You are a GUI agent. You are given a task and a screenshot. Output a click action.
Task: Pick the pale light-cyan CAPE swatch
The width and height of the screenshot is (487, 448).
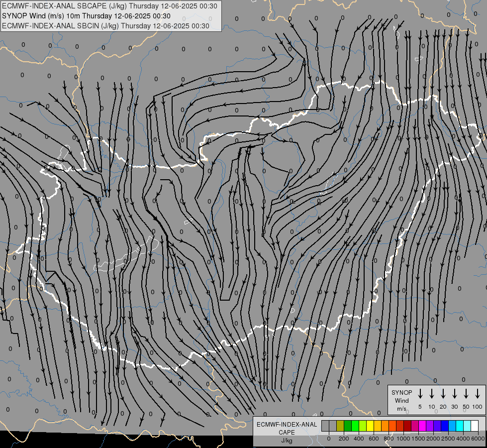point(467,426)
